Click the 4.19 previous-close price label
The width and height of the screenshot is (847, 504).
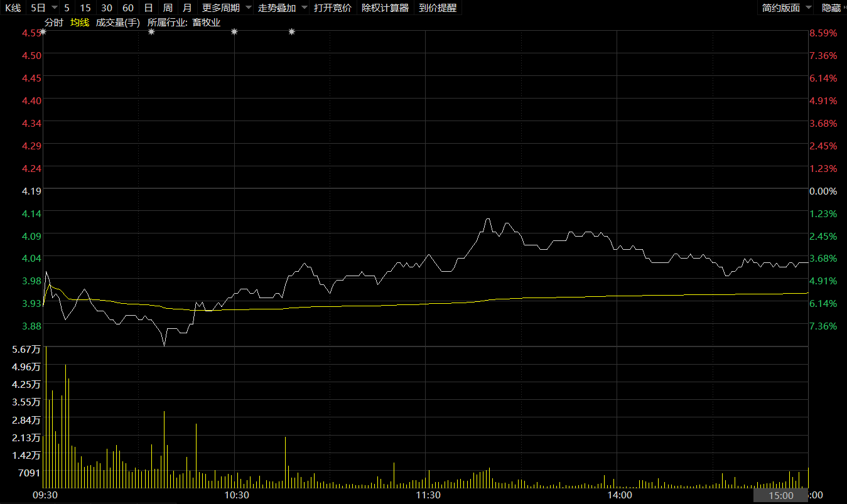point(31,191)
